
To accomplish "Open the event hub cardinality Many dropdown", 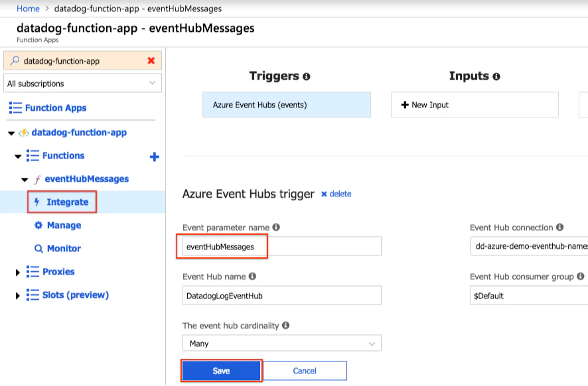I will coord(281,344).
